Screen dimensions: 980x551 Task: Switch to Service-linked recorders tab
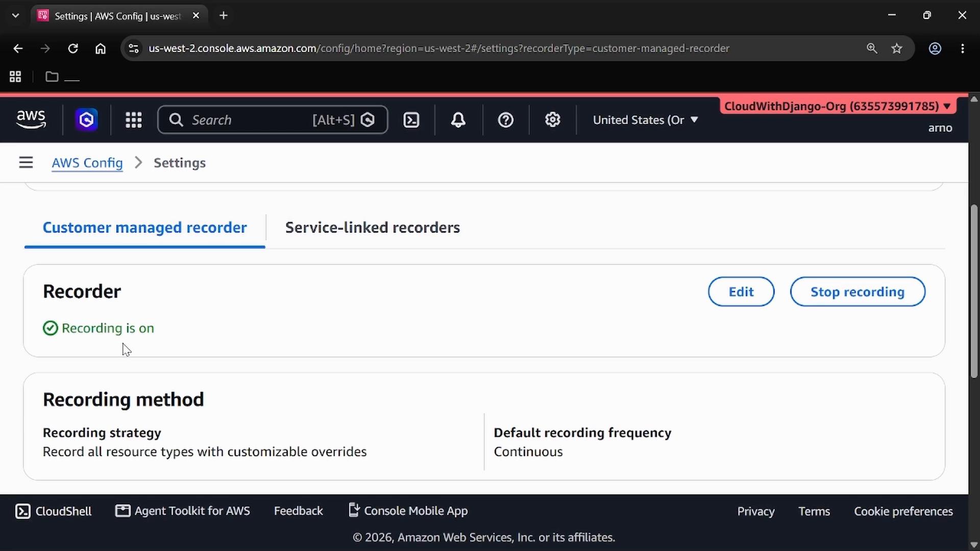click(372, 228)
